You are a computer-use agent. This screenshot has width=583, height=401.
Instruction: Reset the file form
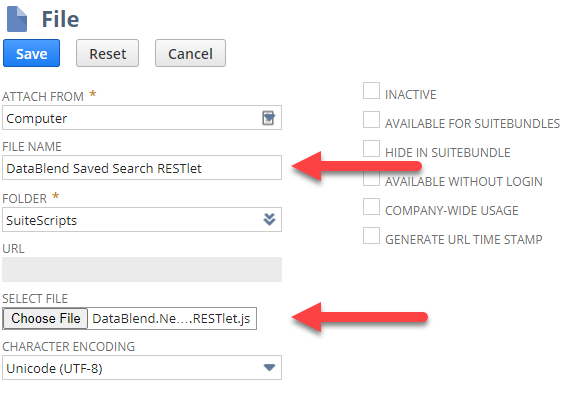tap(107, 54)
